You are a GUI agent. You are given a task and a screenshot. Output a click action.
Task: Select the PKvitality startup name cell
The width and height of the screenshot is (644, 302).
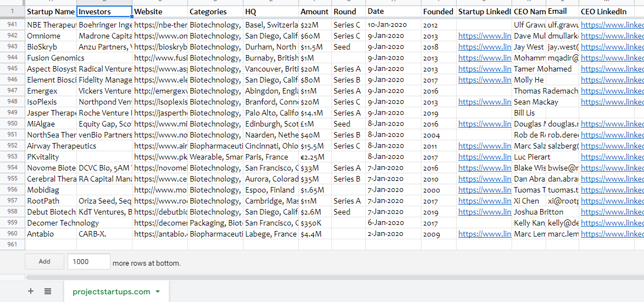tap(51, 157)
